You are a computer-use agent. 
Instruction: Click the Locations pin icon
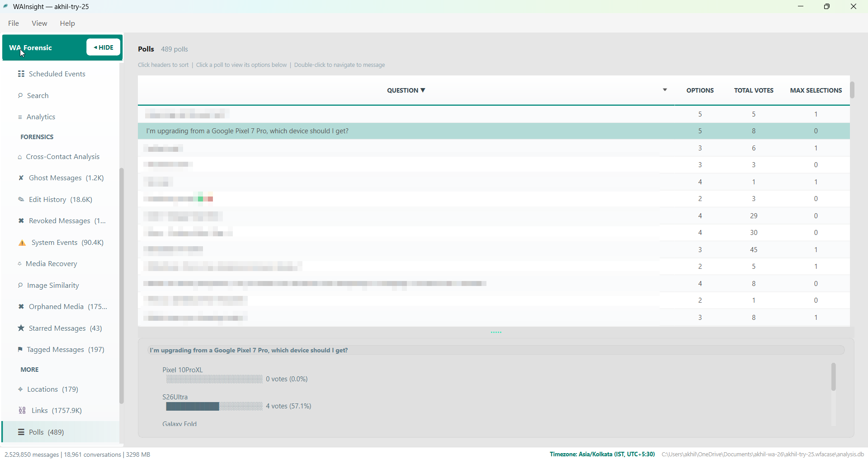(20, 389)
